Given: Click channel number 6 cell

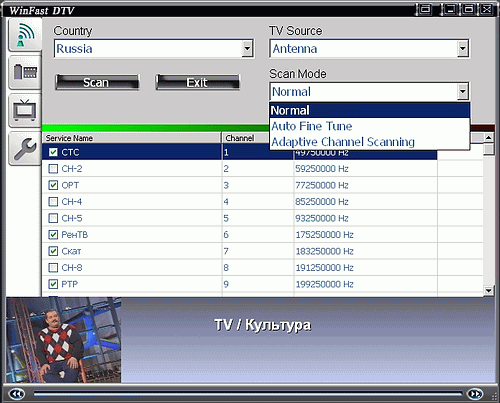Looking at the screenshot, I should coord(258,235).
